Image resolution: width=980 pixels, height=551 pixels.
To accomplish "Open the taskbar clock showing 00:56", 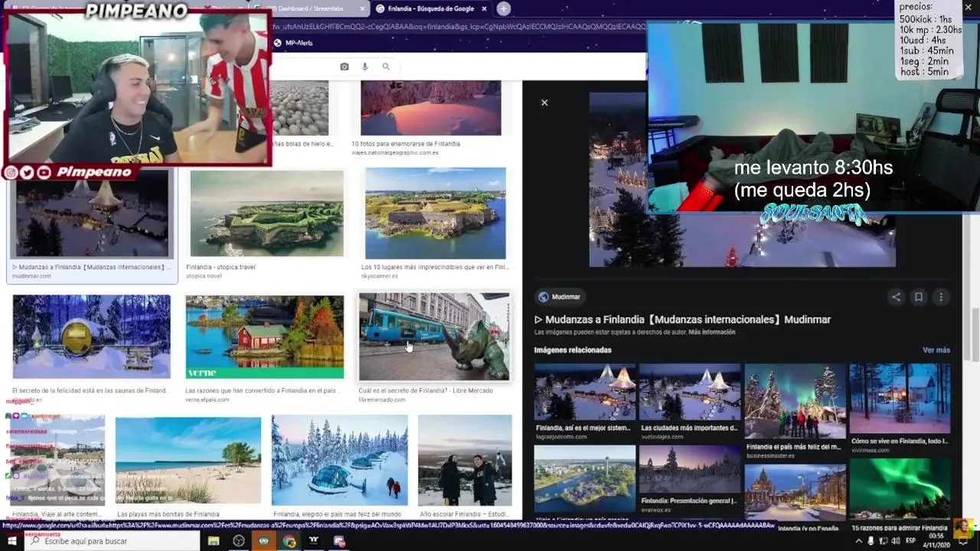I will 936,541.
